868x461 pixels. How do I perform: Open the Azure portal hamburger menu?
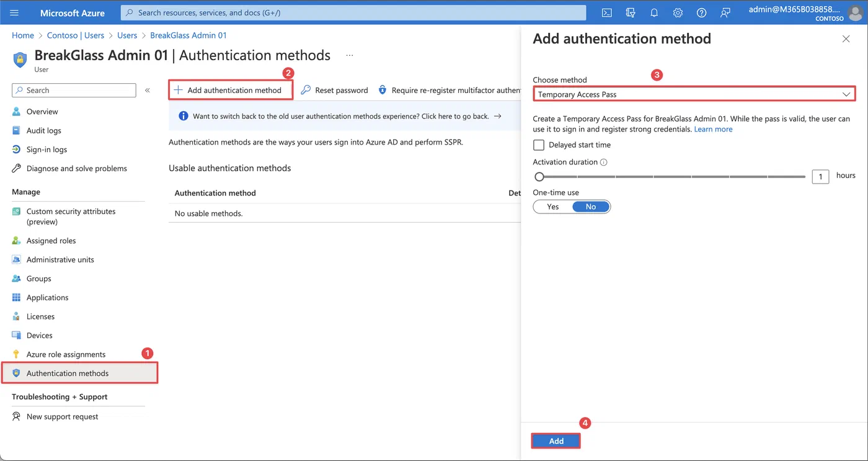pos(14,12)
